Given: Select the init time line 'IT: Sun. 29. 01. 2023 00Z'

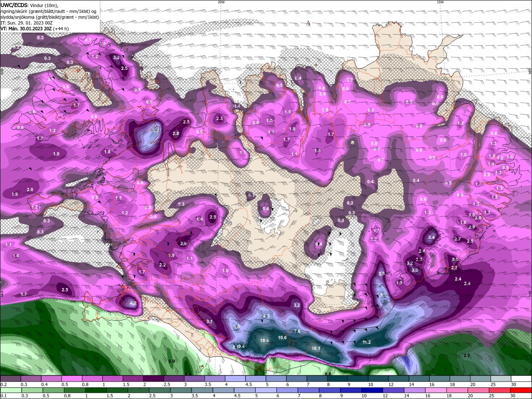Looking at the screenshot, I should tap(27, 23).
